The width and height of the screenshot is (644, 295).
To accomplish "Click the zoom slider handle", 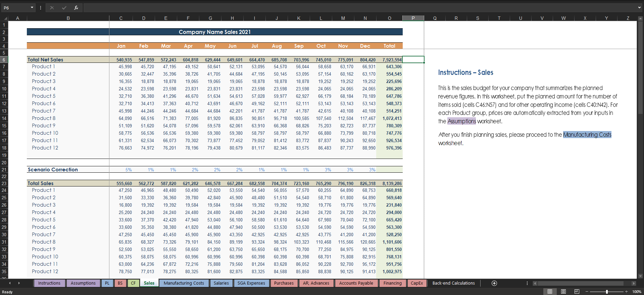I will [607, 292].
